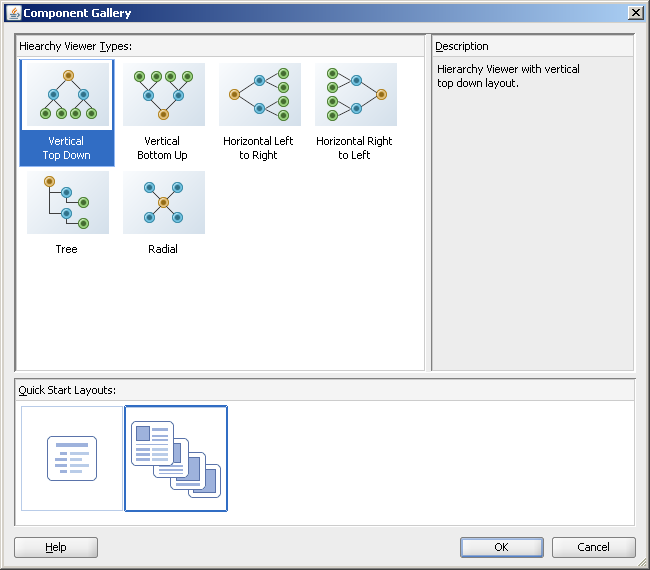Screen dimensions: 650x570
Task: Open Help for Component Gallery
Action: pyautogui.click(x=56, y=547)
